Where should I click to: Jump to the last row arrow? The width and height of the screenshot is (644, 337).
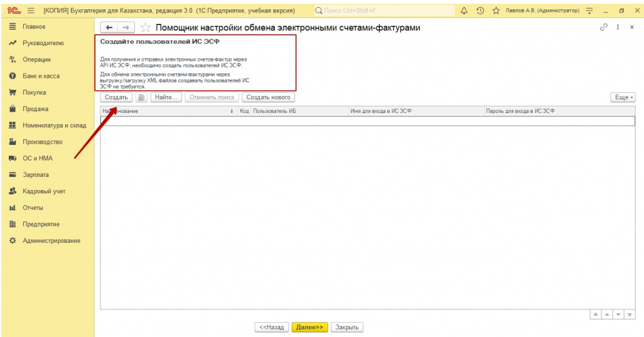pyautogui.click(x=629, y=314)
